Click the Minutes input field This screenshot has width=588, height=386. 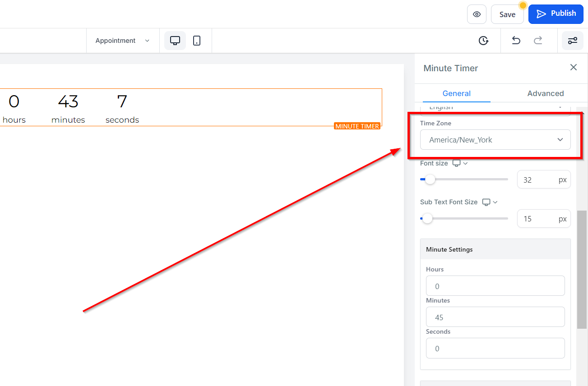pyautogui.click(x=495, y=317)
